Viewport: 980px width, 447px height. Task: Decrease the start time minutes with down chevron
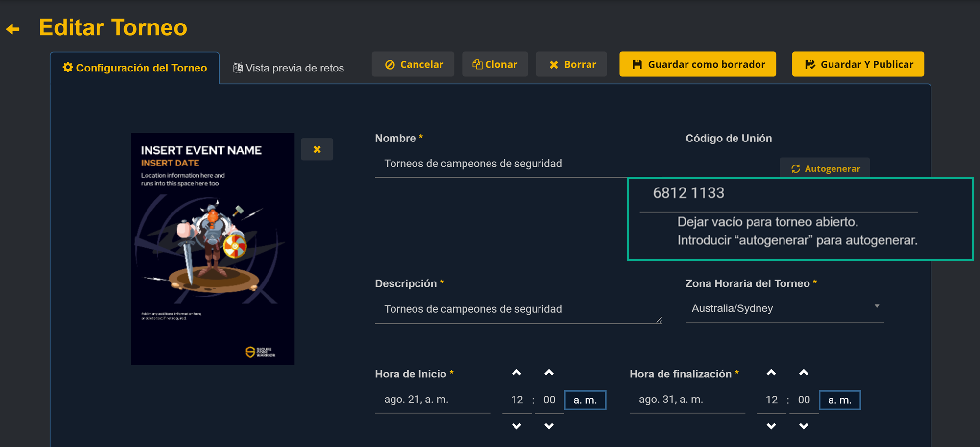549,426
